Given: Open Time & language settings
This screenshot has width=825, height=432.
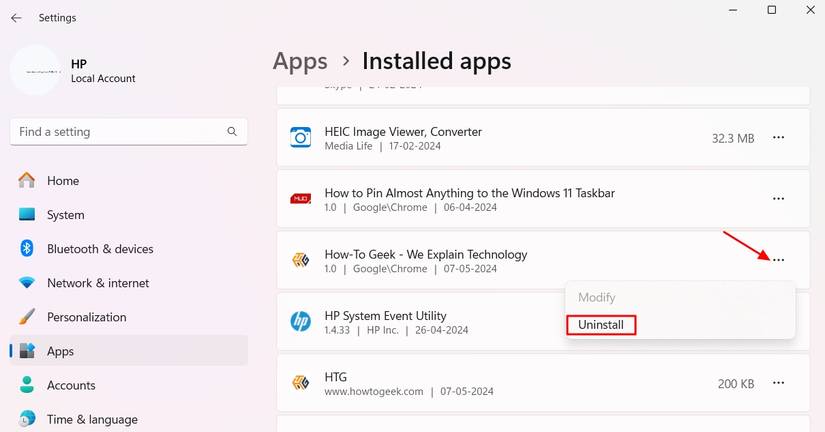Looking at the screenshot, I should coord(129,419).
